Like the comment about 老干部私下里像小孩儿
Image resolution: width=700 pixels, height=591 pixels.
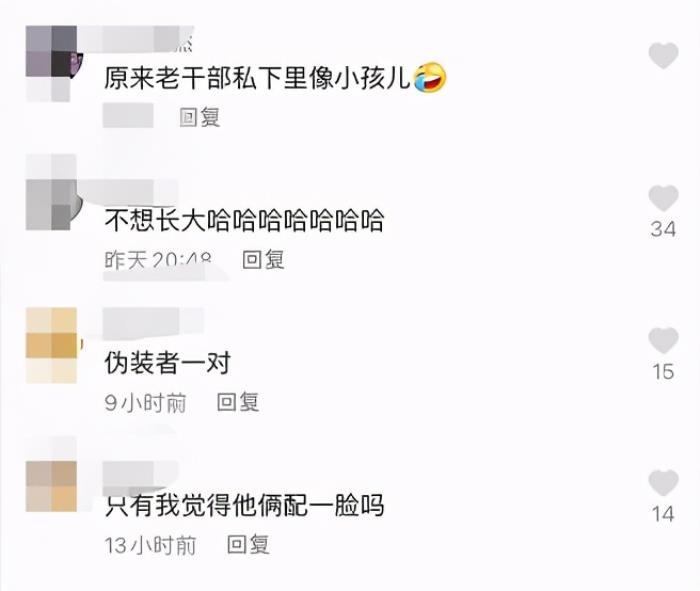pos(663,55)
